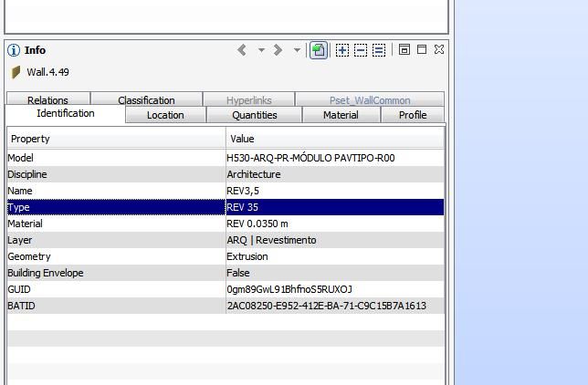Click the REV 35 type value
Screen dimensions: 588x385
(x=242, y=207)
